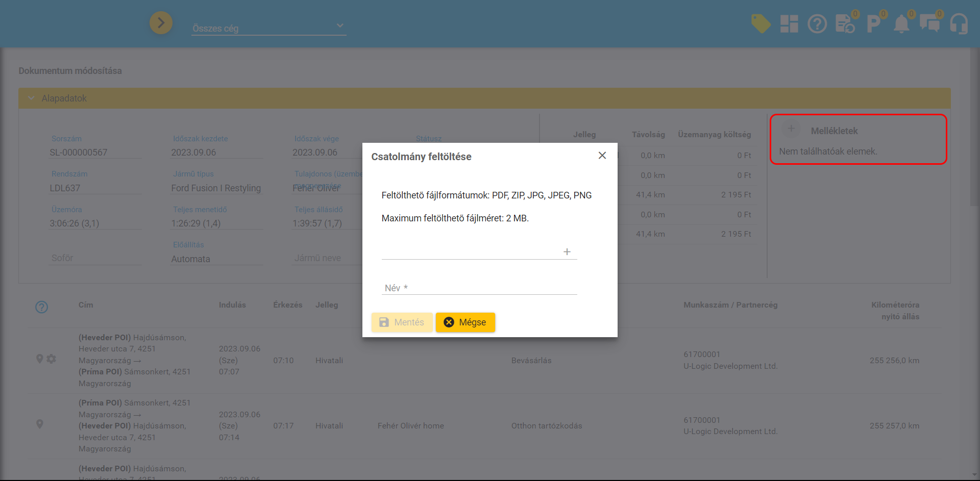Click the plus icon to add file

coord(567,252)
